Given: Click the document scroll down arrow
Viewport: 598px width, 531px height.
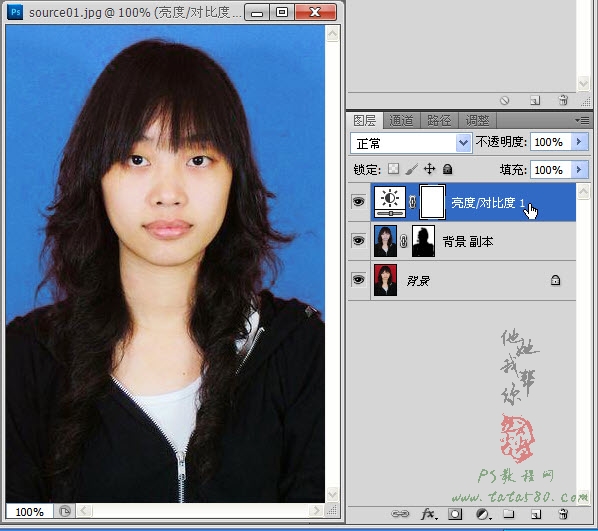Looking at the screenshot, I should tap(332, 495).
